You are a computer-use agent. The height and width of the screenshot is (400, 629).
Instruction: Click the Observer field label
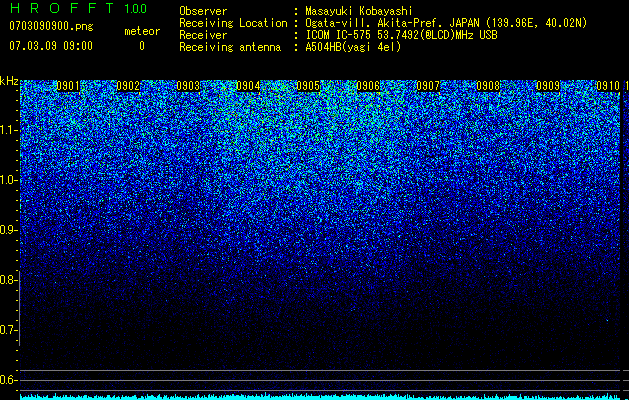(203, 11)
